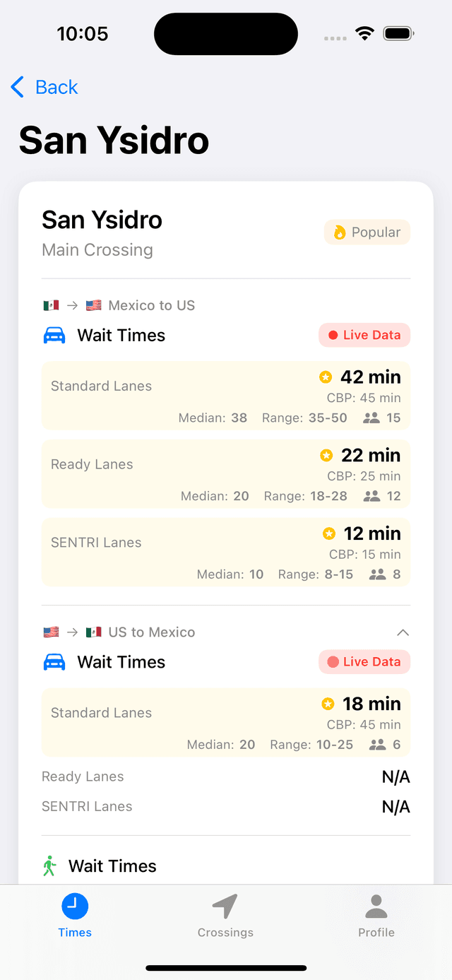The height and width of the screenshot is (980, 452).
Task: Select the blue car Wait Times icon
Action: click(x=54, y=335)
